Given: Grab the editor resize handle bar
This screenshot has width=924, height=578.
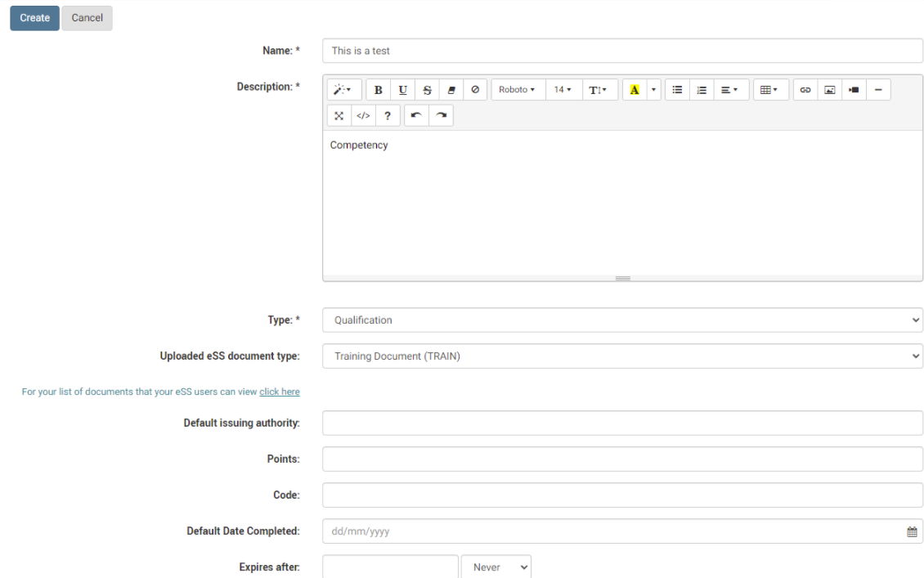Looking at the screenshot, I should [x=623, y=278].
